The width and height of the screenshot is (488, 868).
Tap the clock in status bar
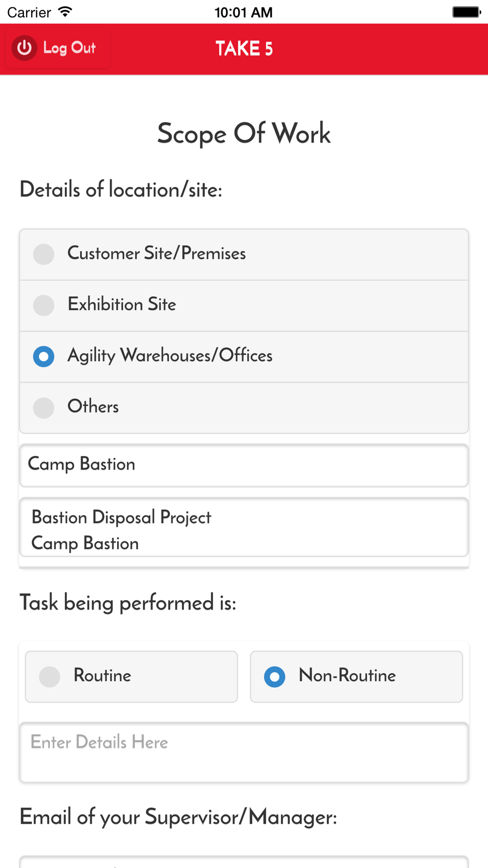tap(244, 12)
